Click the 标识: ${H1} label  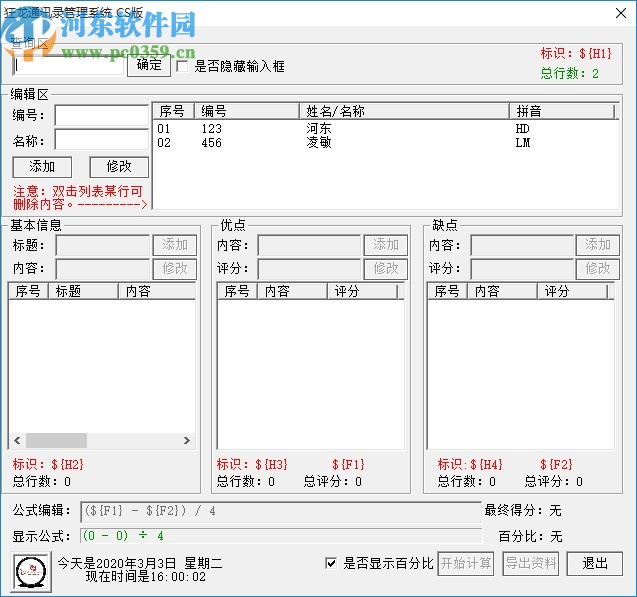click(x=576, y=53)
